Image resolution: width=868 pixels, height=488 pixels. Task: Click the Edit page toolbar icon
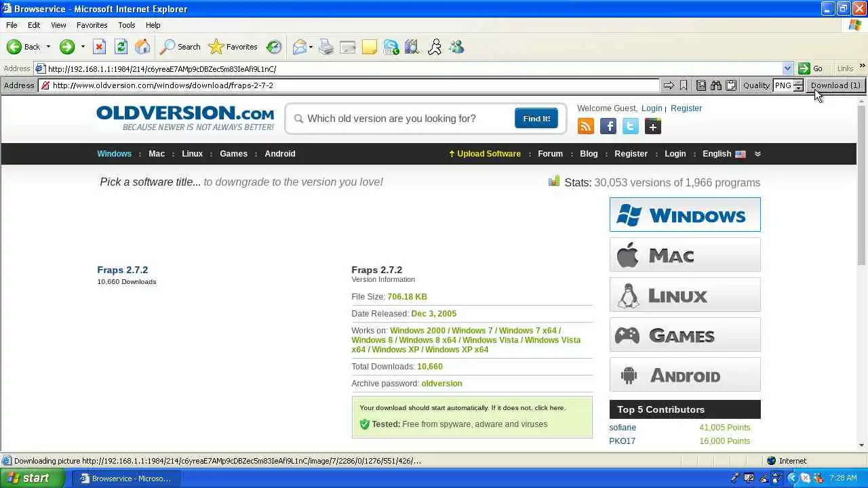click(348, 47)
